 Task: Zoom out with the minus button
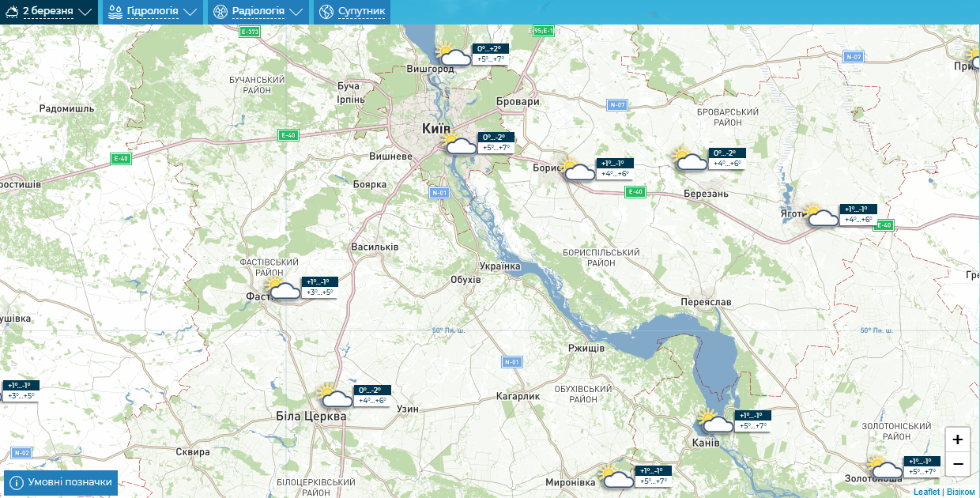[x=958, y=463]
